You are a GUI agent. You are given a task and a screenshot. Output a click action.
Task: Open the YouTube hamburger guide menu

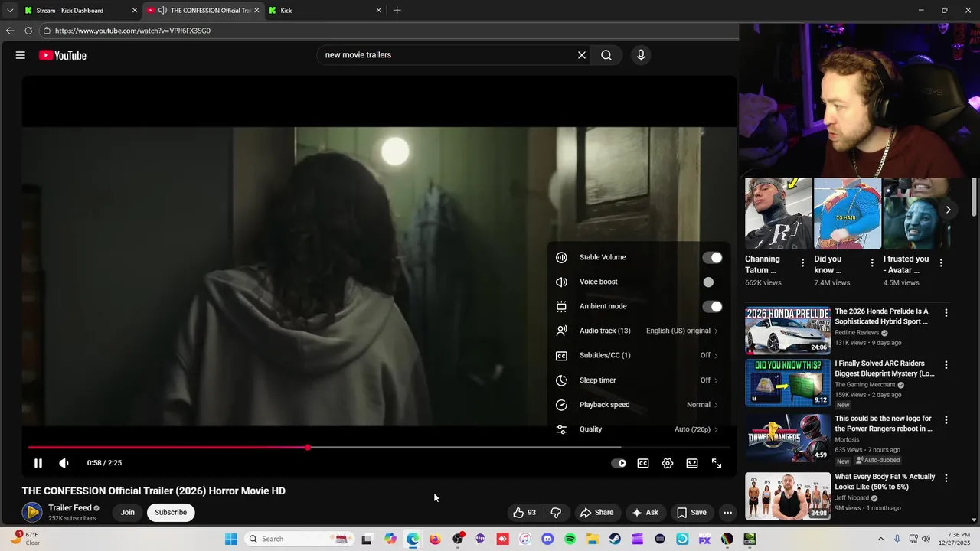21,55
